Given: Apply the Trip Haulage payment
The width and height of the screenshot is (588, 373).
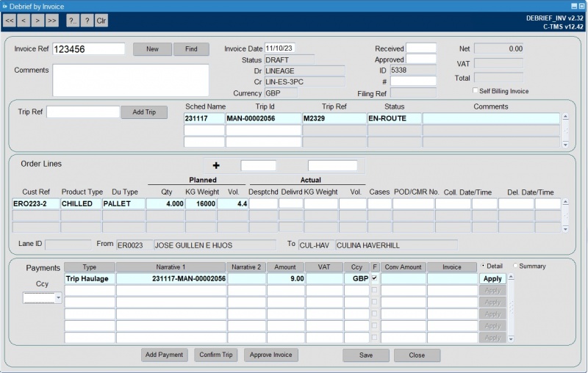Looking at the screenshot, I should [492, 278].
